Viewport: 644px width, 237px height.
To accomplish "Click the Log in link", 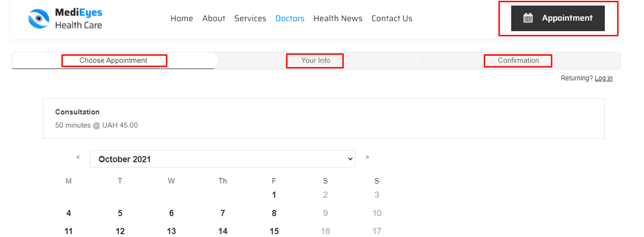I will pyautogui.click(x=604, y=78).
